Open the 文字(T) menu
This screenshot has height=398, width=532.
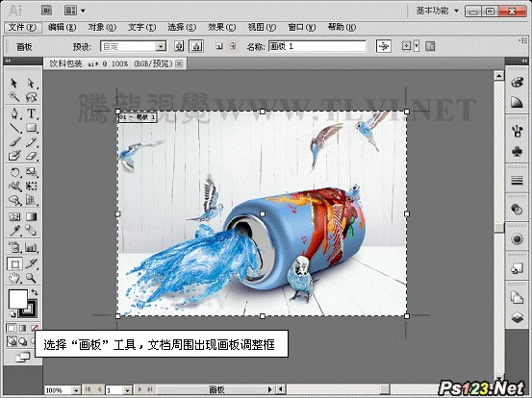point(141,28)
